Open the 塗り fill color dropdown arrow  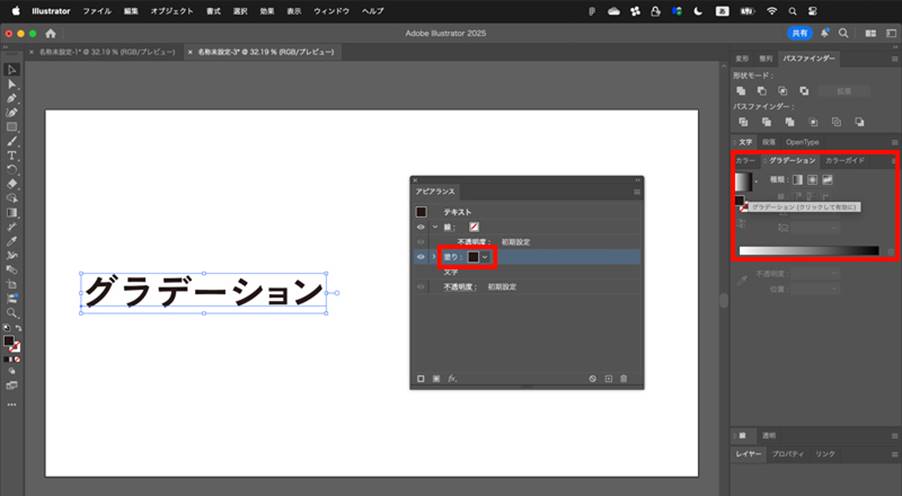coord(486,257)
